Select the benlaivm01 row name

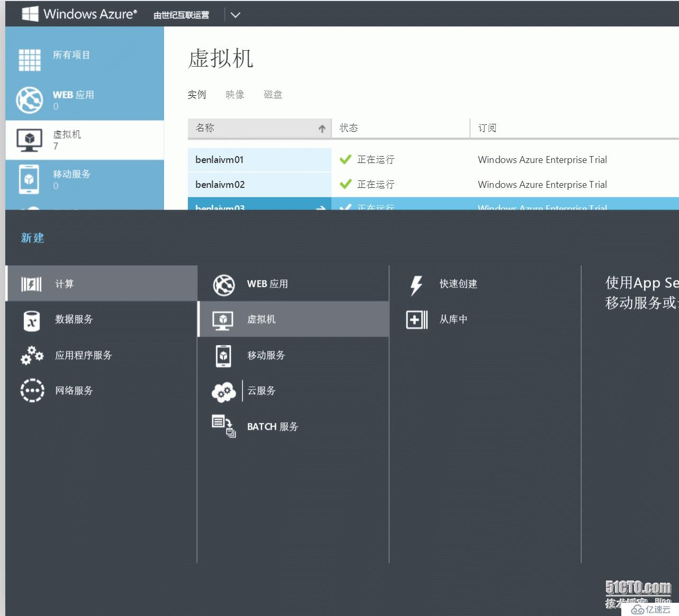(x=219, y=160)
